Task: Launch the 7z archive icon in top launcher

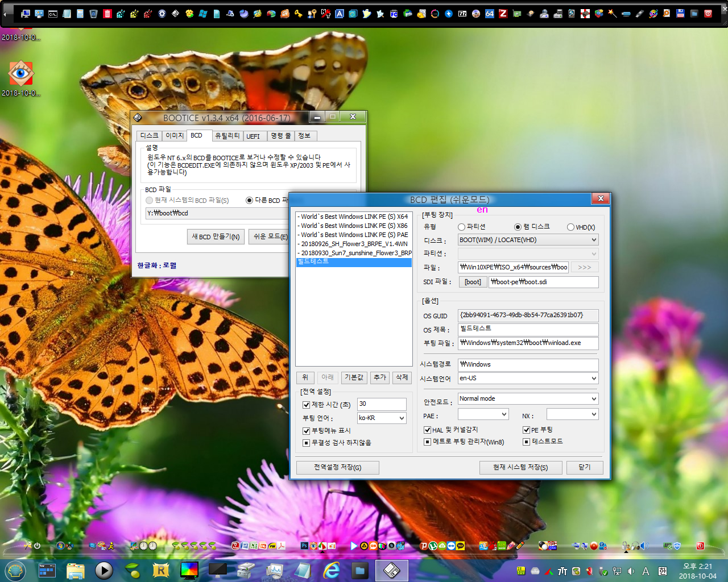Action: pyautogui.click(x=462, y=14)
